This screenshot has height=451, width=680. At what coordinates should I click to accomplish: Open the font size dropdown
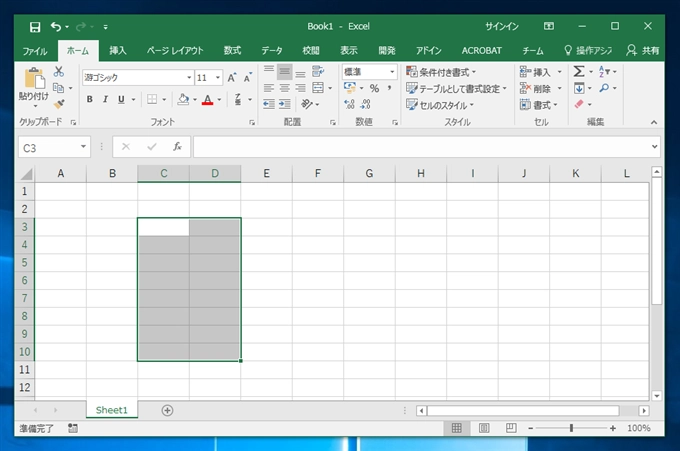coord(218,78)
